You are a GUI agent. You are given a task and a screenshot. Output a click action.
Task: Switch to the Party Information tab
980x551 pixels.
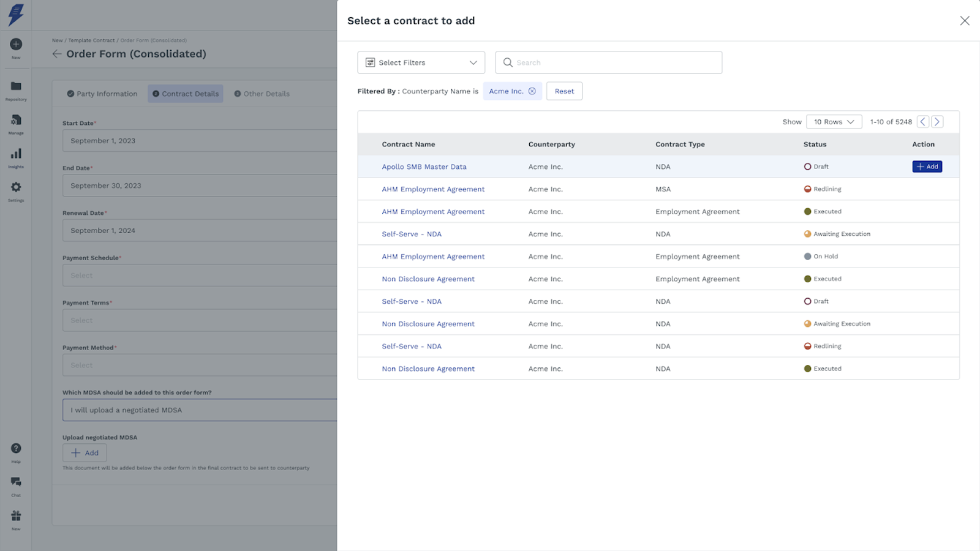tap(102, 94)
